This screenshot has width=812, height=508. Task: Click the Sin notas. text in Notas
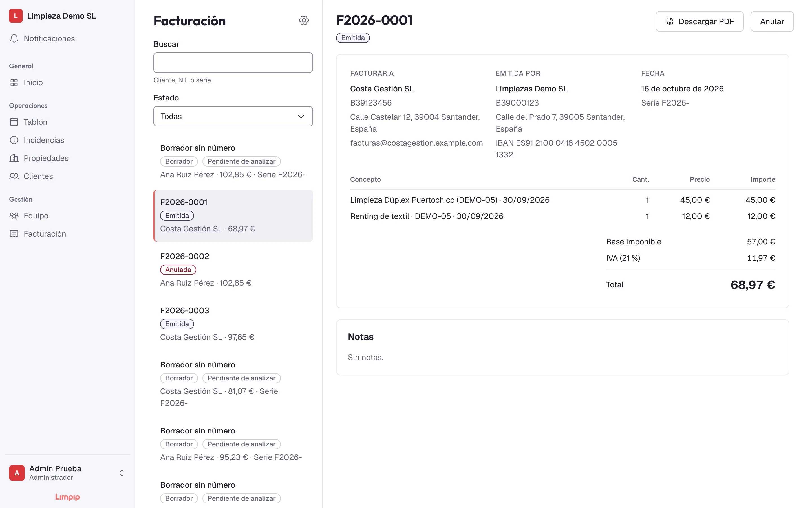(x=365, y=357)
